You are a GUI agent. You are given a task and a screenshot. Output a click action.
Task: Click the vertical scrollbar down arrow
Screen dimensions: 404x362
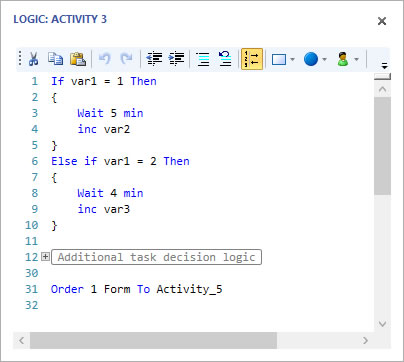[382, 323]
